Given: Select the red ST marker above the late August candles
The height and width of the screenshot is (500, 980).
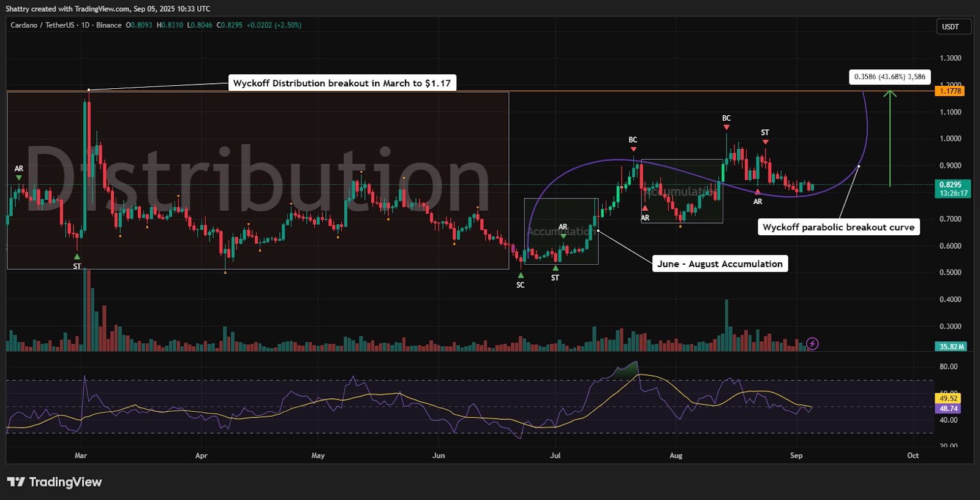Looking at the screenshot, I should point(765,142).
